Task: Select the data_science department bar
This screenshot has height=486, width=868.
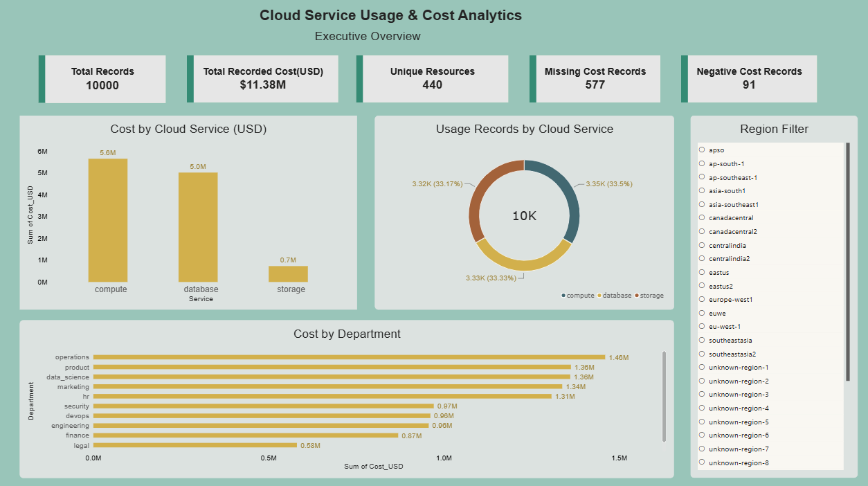Action: [x=332, y=377]
